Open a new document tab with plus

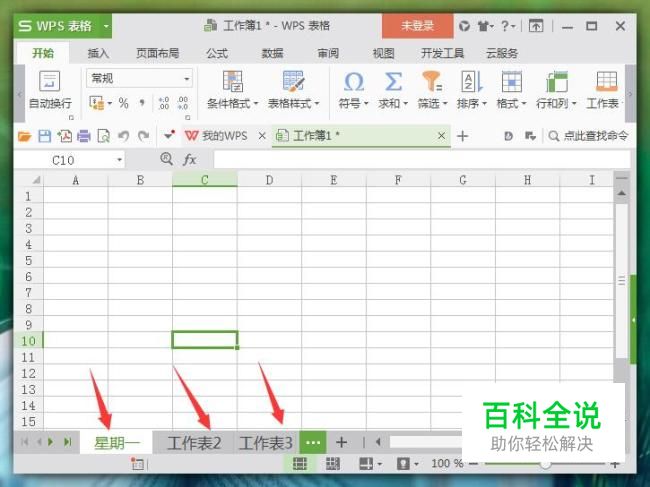(463, 136)
